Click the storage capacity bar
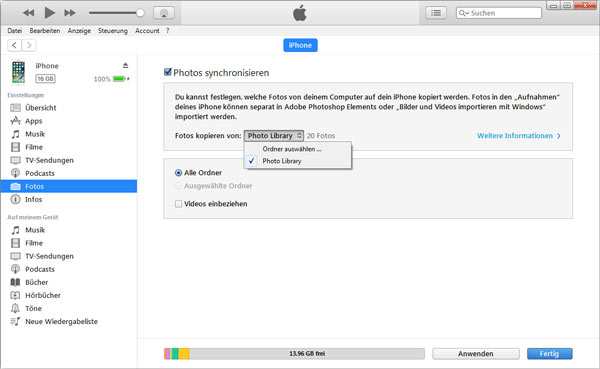Image resolution: width=600 pixels, height=369 pixels. point(294,353)
